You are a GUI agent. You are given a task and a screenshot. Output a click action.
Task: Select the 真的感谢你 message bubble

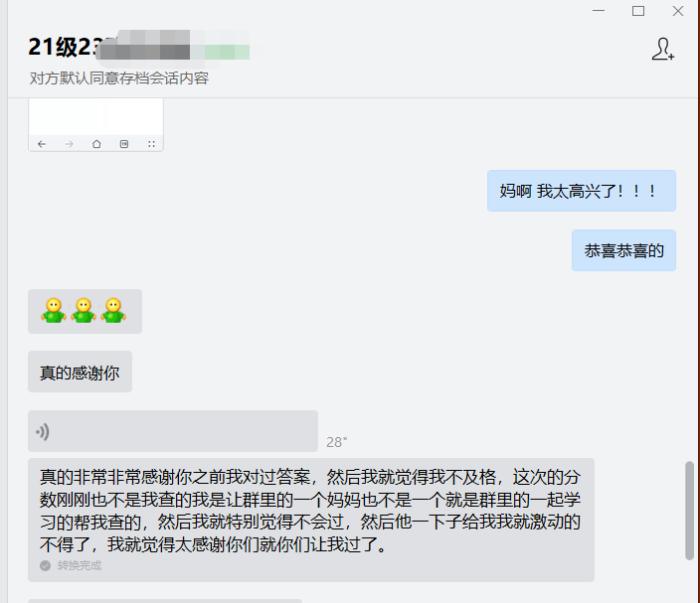click(80, 372)
